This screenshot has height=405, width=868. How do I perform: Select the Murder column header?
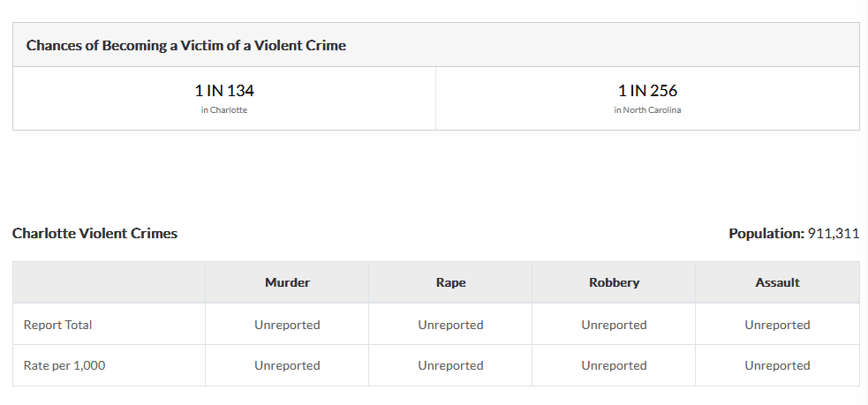287,282
